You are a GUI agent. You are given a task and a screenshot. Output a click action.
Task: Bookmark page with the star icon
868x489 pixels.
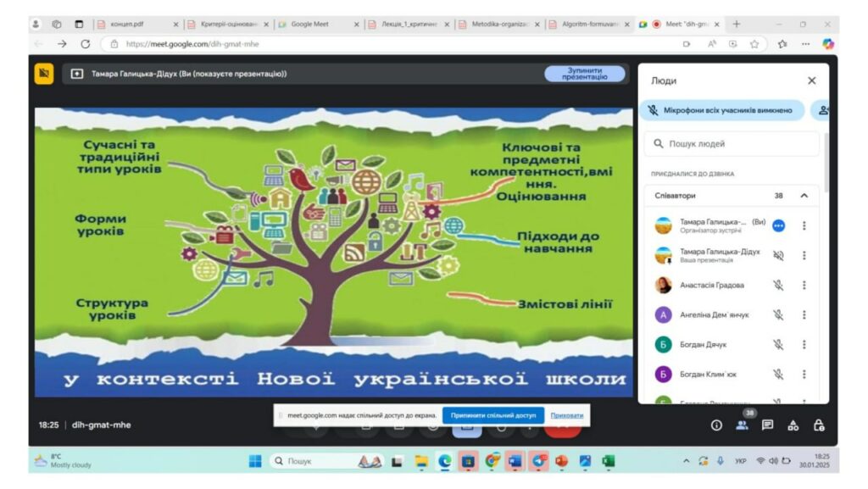[x=754, y=43]
